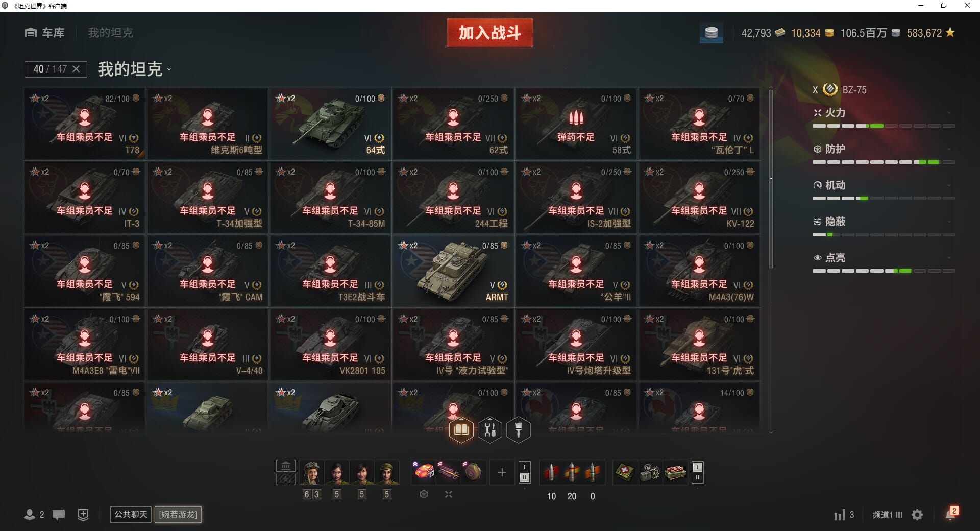The height and width of the screenshot is (531, 980).
Task: Click the barracks building icon
Action: [286, 466]
